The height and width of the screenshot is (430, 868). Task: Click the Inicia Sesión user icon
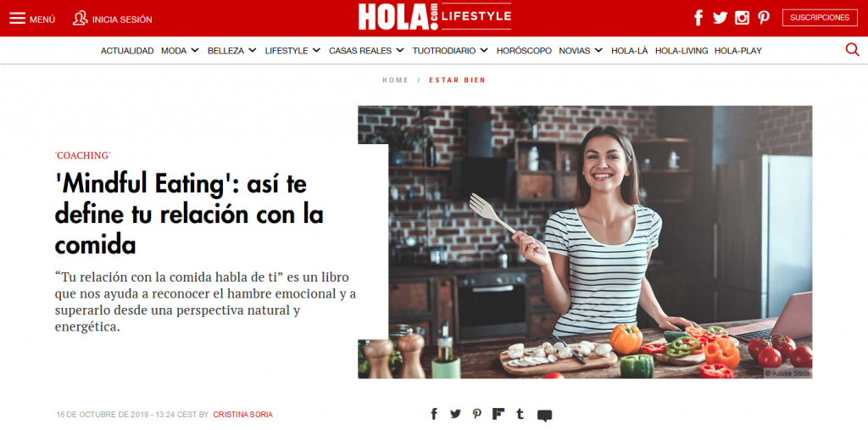(x=81, y=19)
